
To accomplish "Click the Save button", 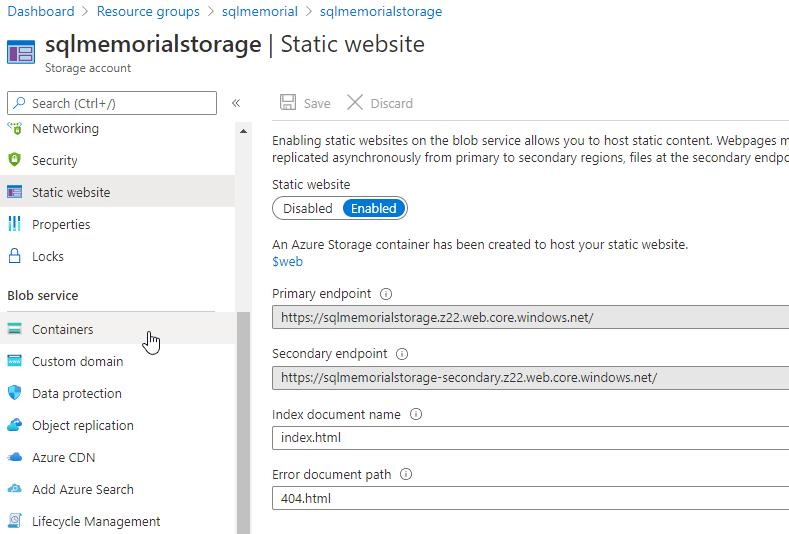I will pos(306,103).
